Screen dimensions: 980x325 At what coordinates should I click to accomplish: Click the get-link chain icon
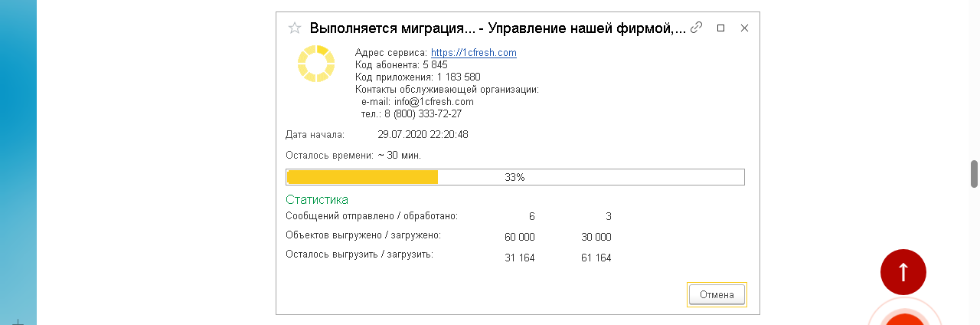point(696,28)
